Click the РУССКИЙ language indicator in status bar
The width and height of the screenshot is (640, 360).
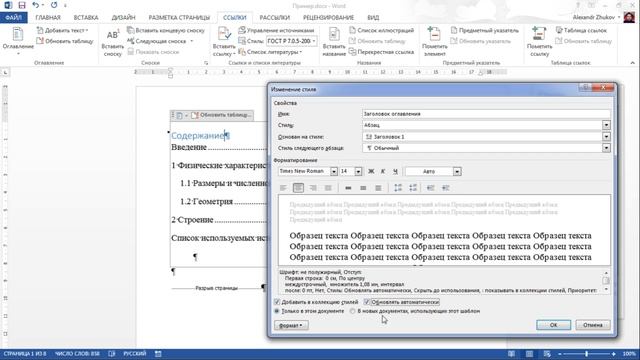(x=135, y=353)
